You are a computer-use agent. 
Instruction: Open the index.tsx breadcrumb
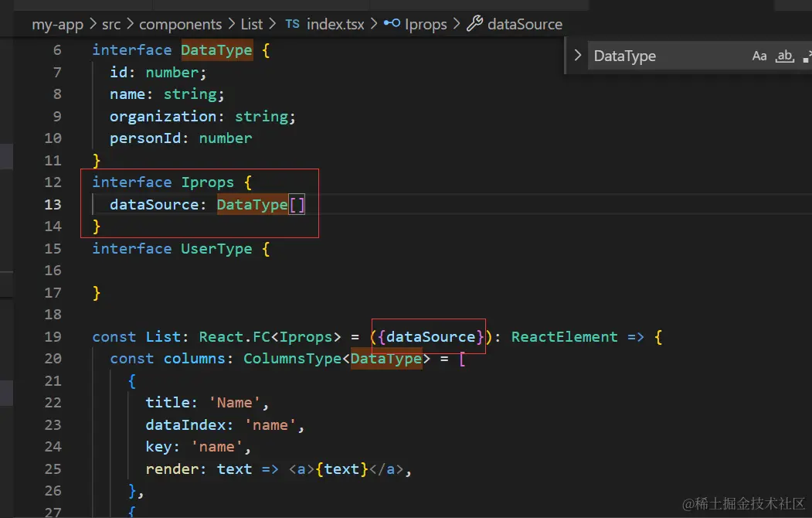(x=335, y=24)
